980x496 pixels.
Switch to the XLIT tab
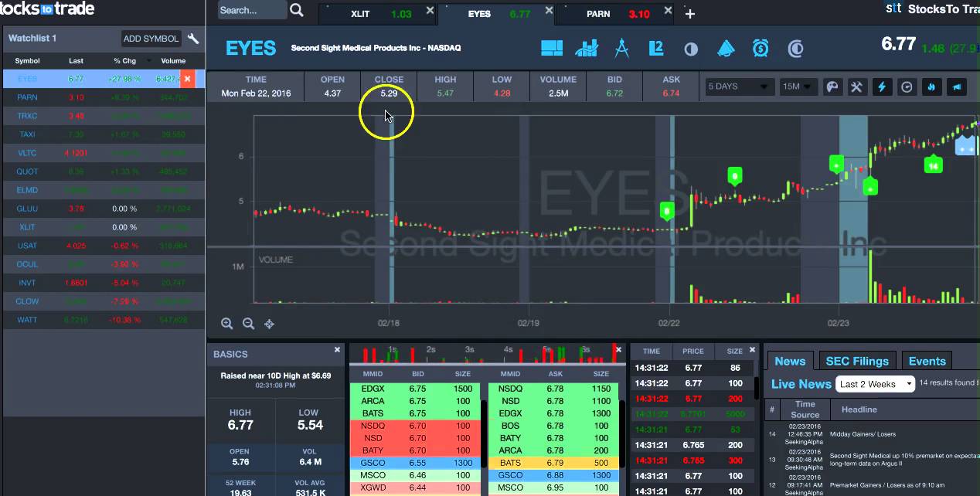[x=378, y=14]
